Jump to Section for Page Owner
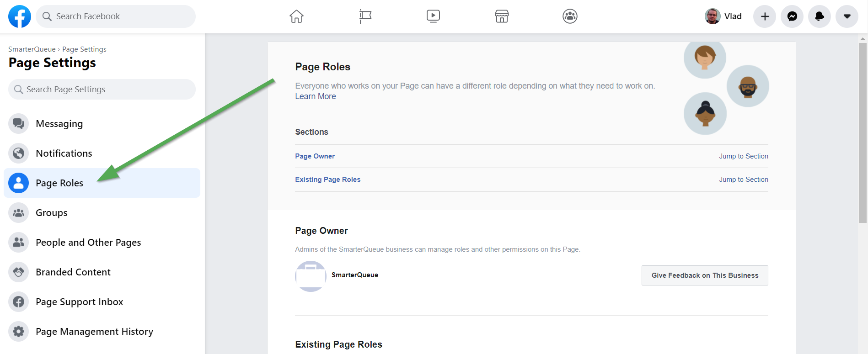This screenshot has width=868, height=354. coord(744,156)
